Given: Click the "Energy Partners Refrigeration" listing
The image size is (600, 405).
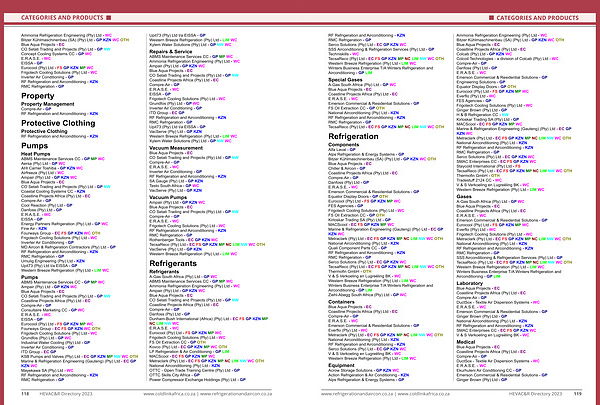Looking at the screenshot, I should click(x=65, y=224).
